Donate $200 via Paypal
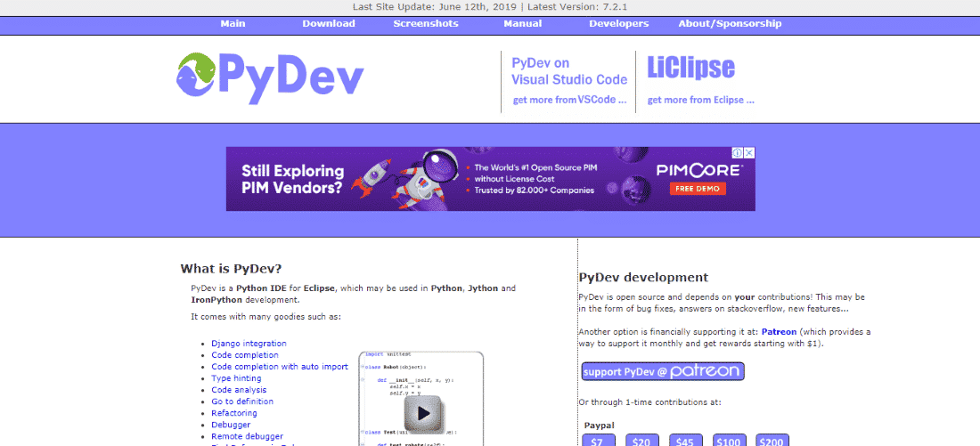The height and width of the screenshot is (446, 980). pos(772,441)
